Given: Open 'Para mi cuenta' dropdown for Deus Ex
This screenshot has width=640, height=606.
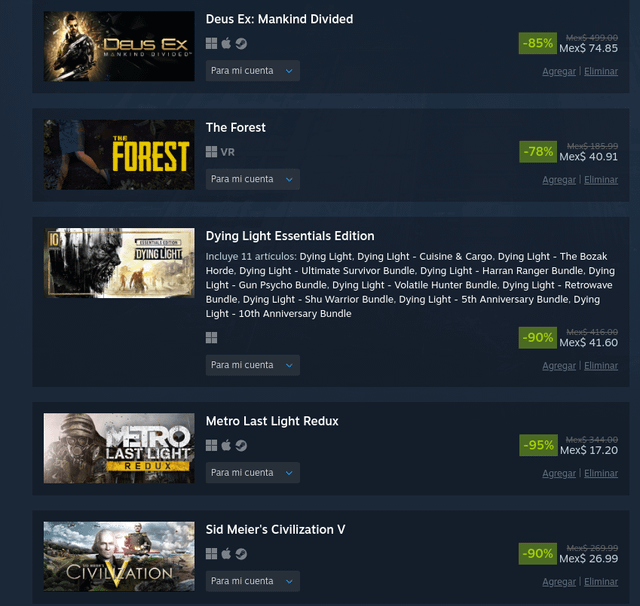Looking at the screenshot, I should (253, 71).
